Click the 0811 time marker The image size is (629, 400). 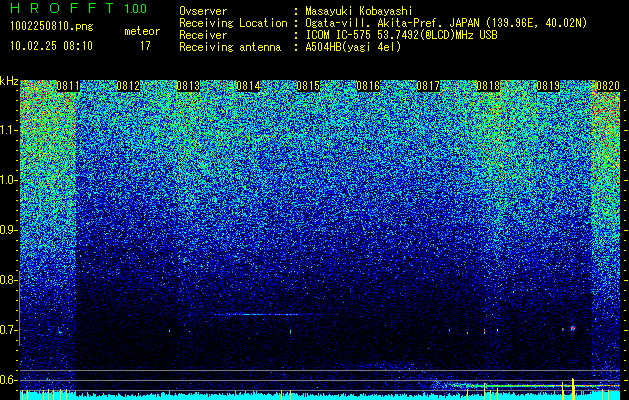(x=68, y=86)
